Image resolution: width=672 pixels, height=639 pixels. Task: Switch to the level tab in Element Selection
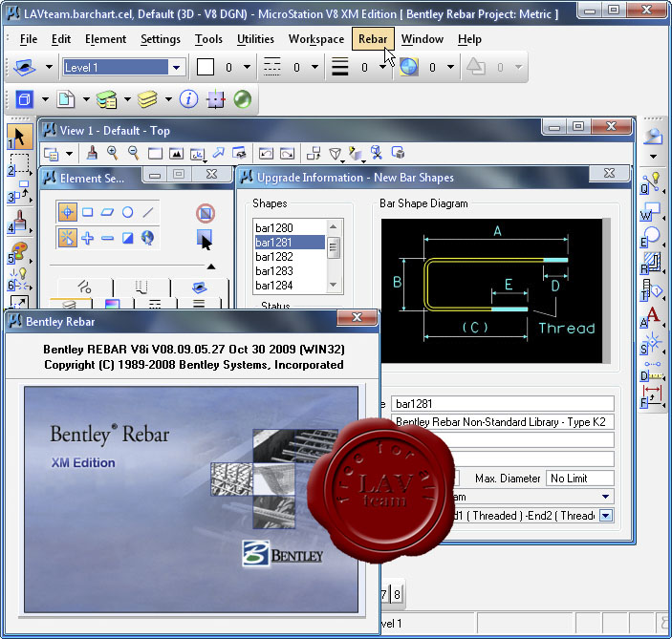tap(71, 303)
